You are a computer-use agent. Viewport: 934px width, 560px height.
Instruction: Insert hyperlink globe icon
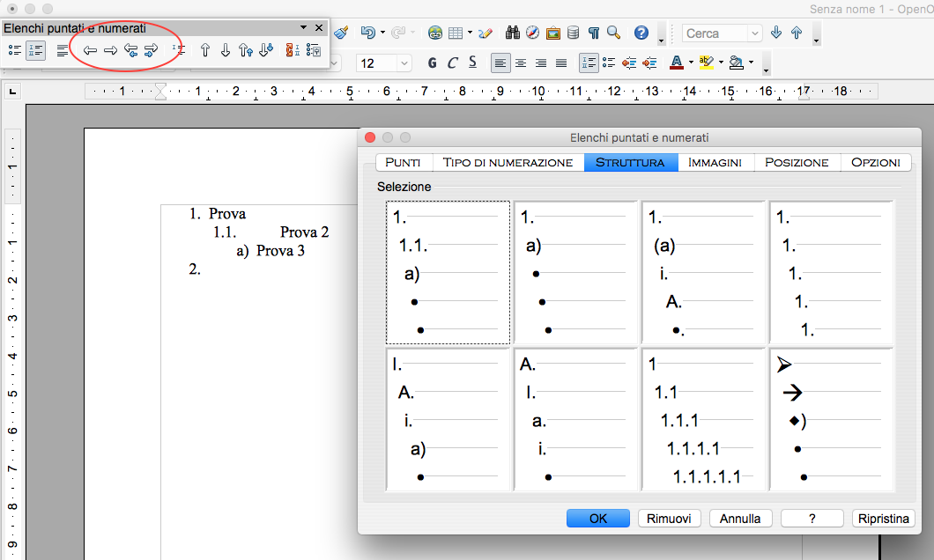click(x=435, y=33)
